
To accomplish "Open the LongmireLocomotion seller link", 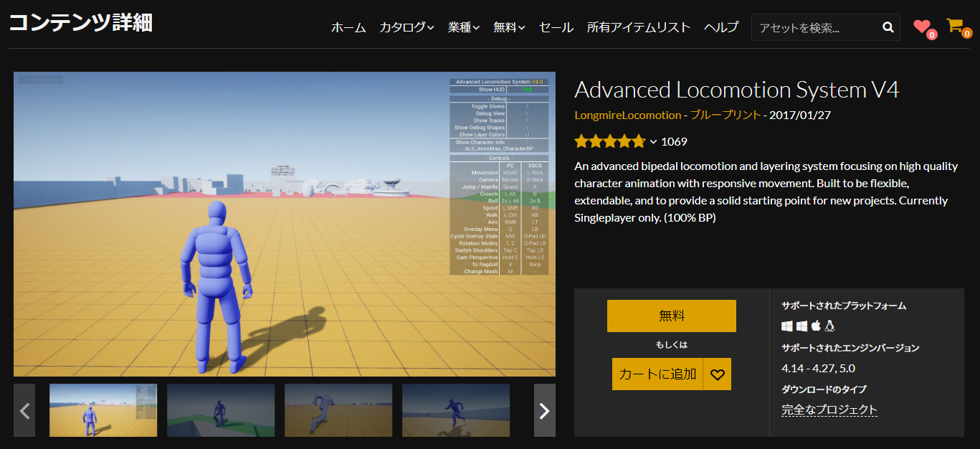I will 627,115.
